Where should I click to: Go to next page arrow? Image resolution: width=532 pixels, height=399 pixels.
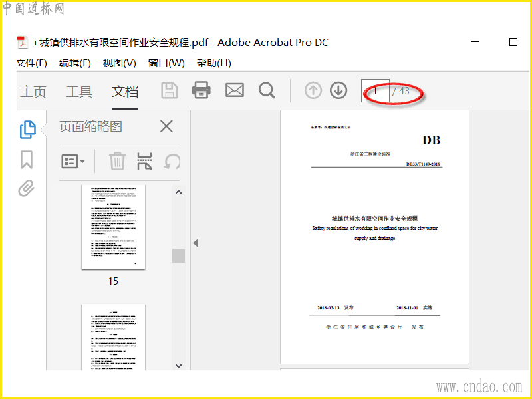pos(338,90)
